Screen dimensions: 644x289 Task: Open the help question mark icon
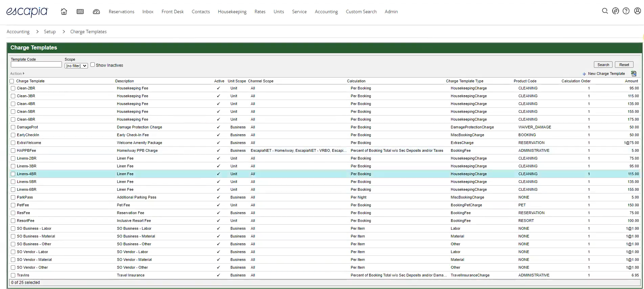point(626,11)
